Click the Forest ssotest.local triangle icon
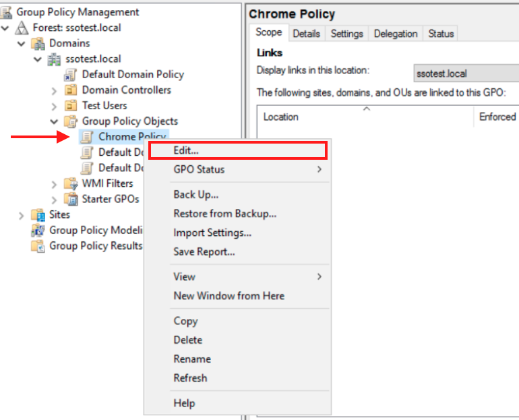 coord(22,28)
